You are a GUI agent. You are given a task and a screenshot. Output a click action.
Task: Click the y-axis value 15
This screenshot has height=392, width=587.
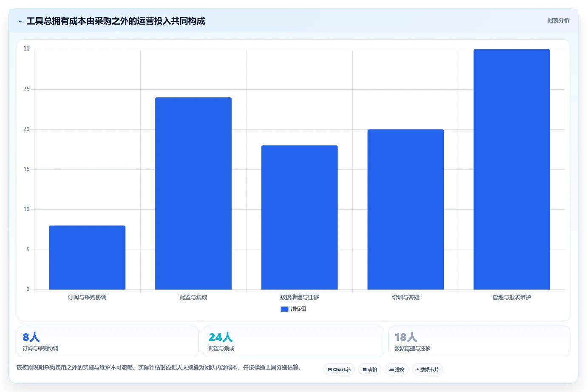26,169
